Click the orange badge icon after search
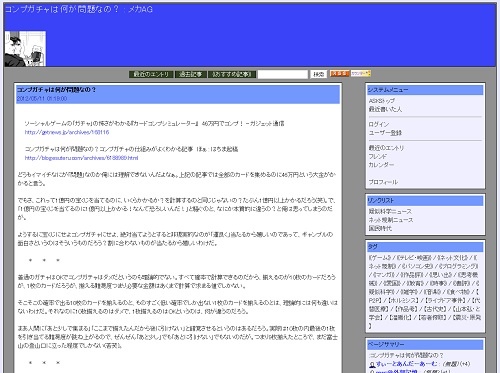500x373 pixels. (x=339, y=73)
